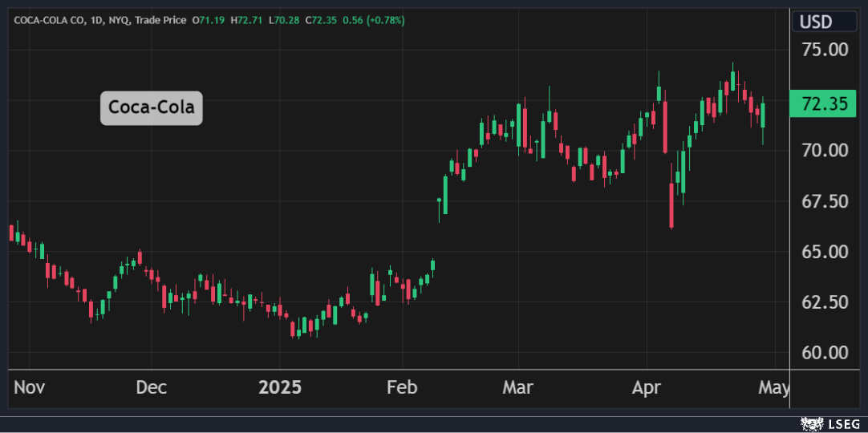Open the USD currency selector
Screen dimensions: 868x433
tap(817, 22)
